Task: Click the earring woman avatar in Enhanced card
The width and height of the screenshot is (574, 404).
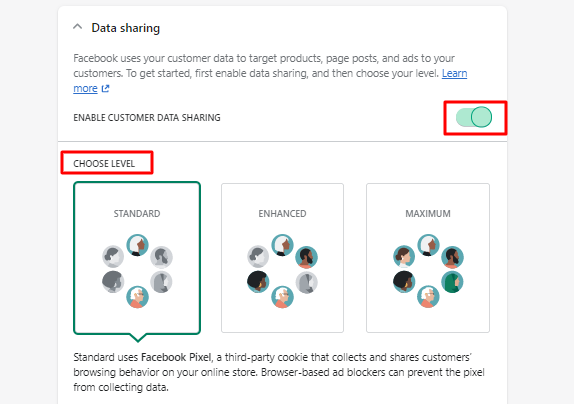Action: pos(258,282)
